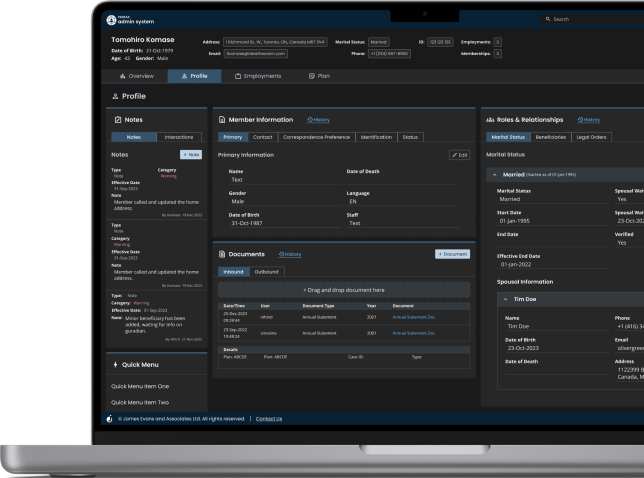Switch to Correspondence Preference tab
This screenshot has height=478, width=644.
[x=316, y=137]
